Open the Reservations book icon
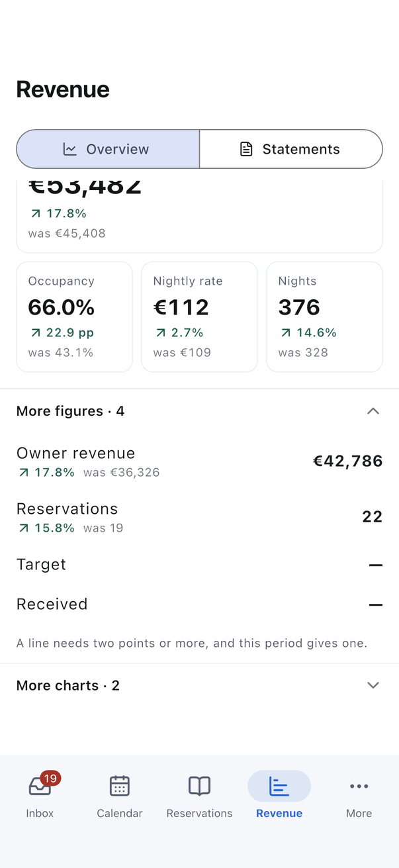Image resolution: width=399 pixels, height=868 pixels. pos(199,786)
